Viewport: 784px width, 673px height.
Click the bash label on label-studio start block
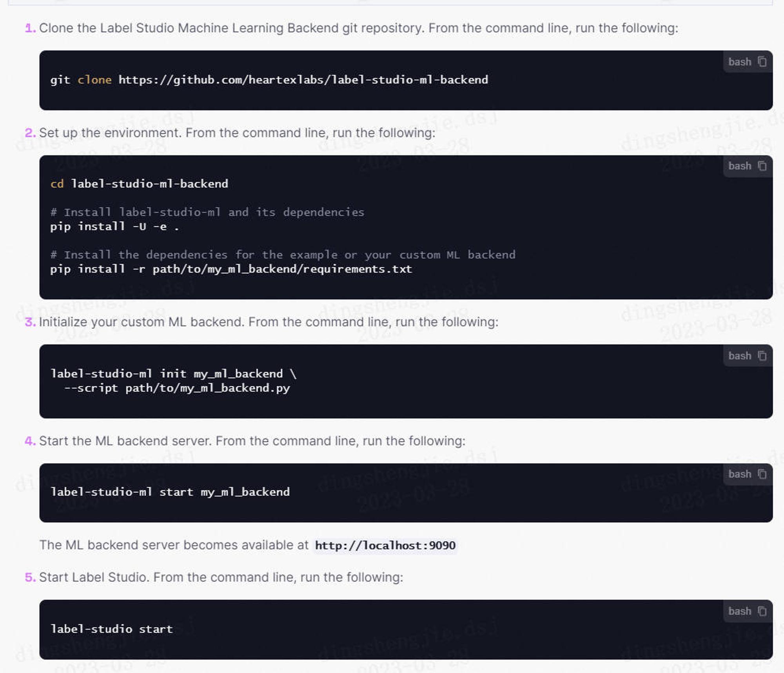tap(740, 611)
